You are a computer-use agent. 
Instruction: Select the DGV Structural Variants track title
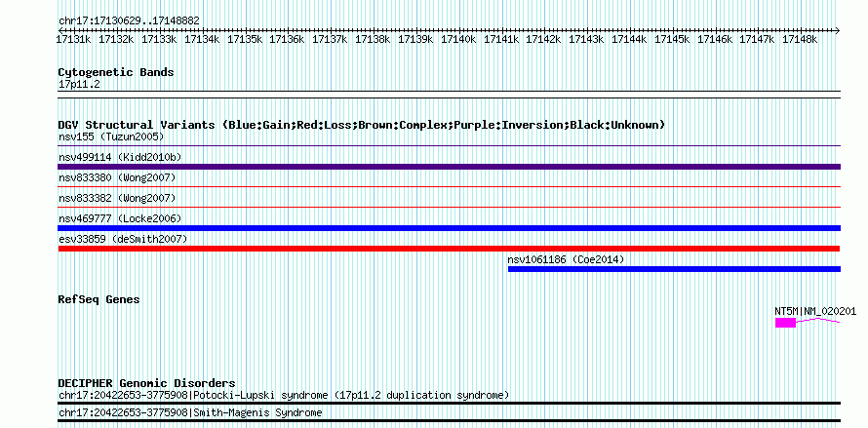(362, 125)
